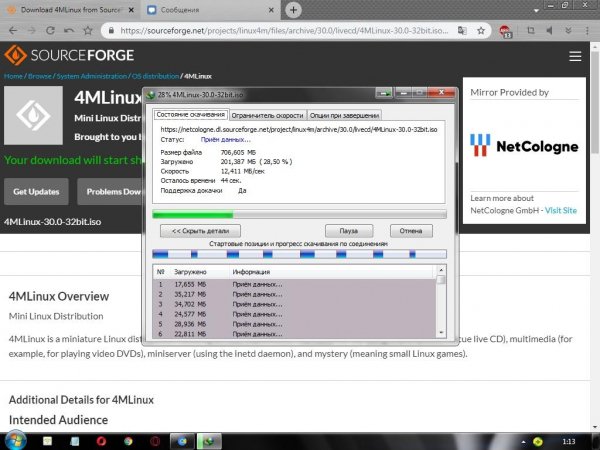
Task: Select connection row 3 with 34,702 МБ
Action: click(294, 304)
